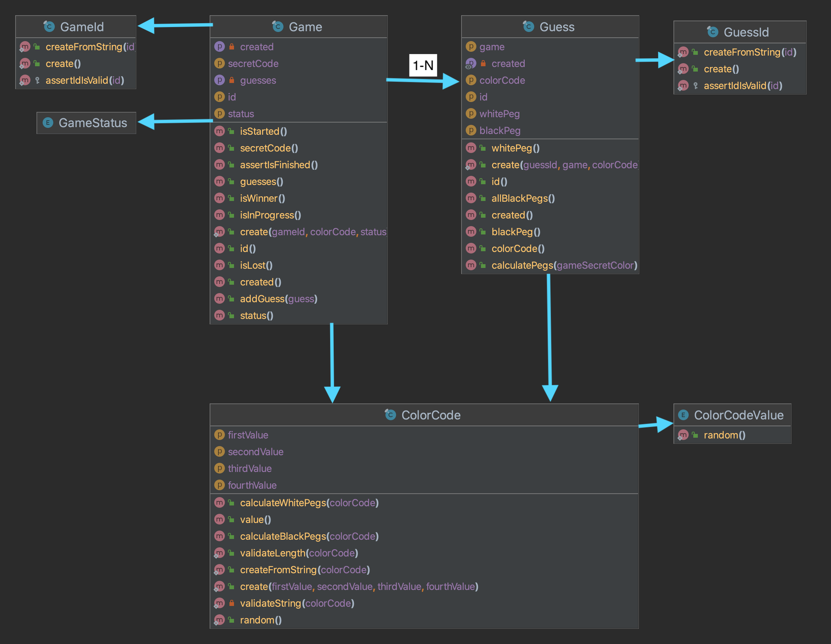This screenshot has width=831, height=644.
Task: Click the key icon beside GuessId assertIdIsValid
Action: pos(696,86)
